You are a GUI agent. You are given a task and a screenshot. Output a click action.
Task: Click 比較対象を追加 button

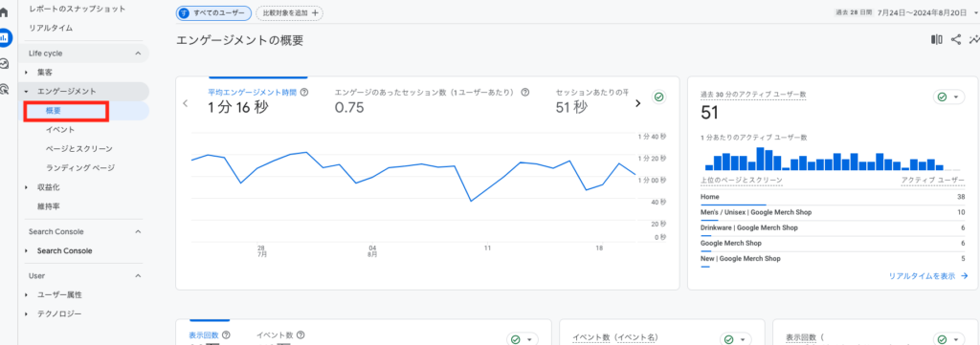click(x=289, y=12)
